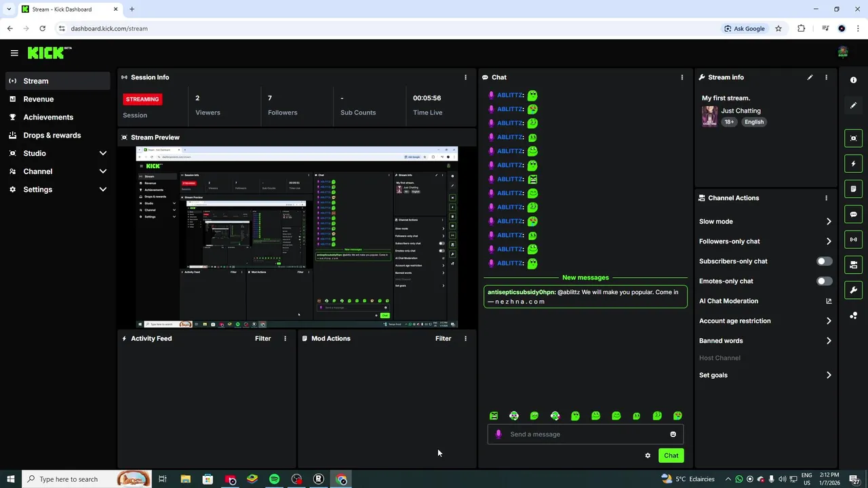This screenshot has width=868, height=488.
Task: Open a new browser tab
Action: [132, 9]
